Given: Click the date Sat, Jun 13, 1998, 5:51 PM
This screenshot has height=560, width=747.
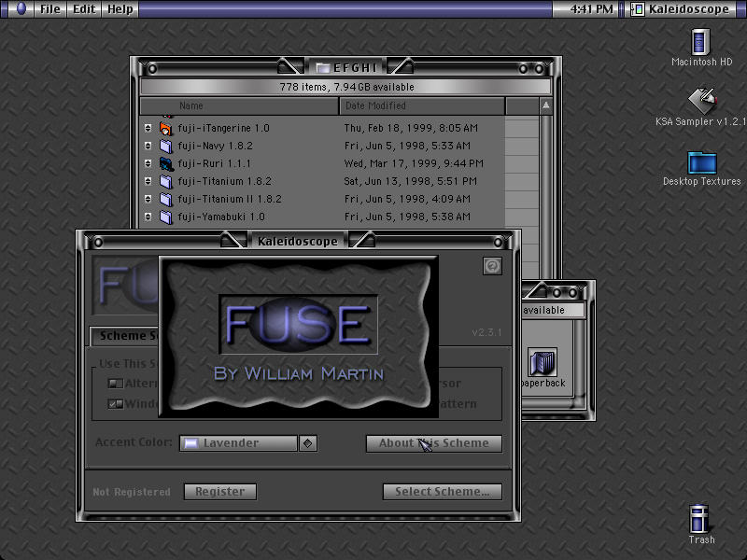Looking at the screenshot, I should (x=410, y=181).
